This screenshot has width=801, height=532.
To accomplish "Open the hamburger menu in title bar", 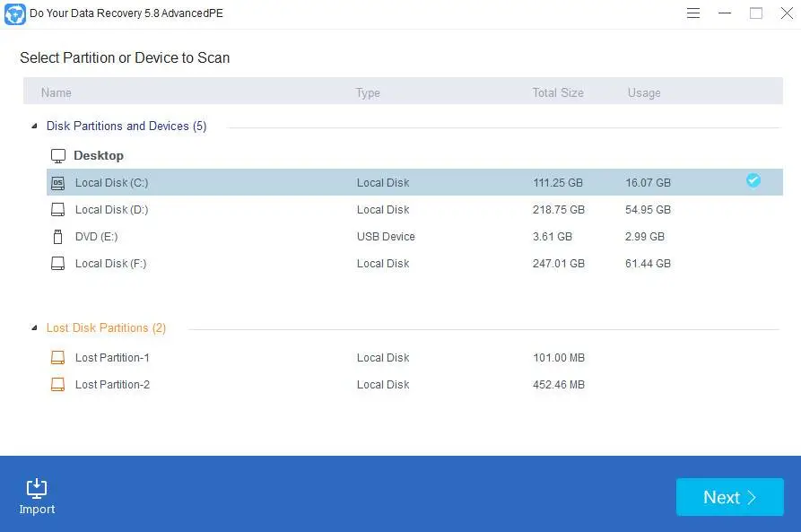I will pos(693,13).
